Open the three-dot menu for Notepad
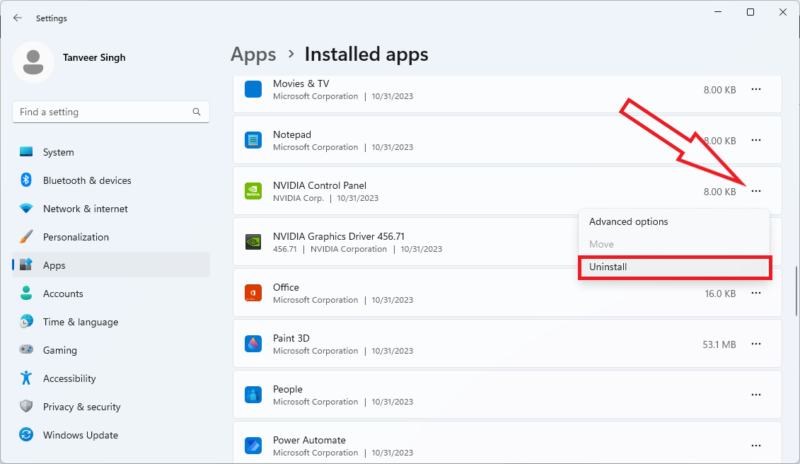Screen dimensions: 800x464 point(756,140)
